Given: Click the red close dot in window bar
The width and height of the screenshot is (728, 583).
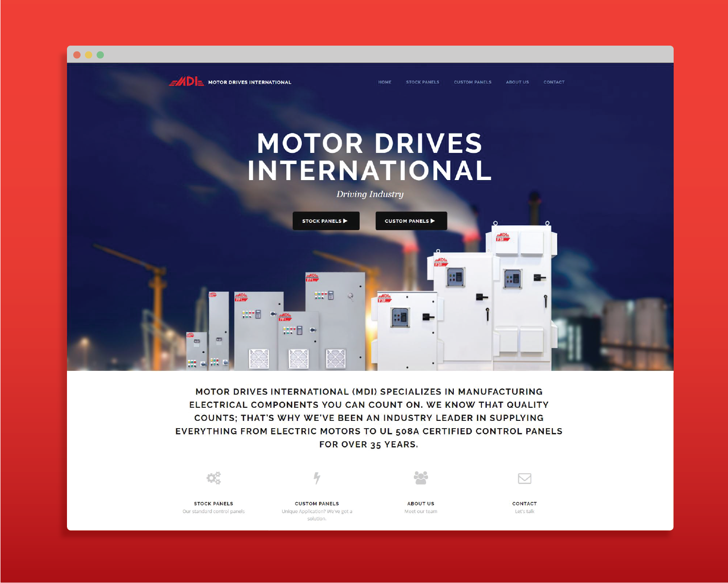Looking at the screenshot, I should [77, 55].
